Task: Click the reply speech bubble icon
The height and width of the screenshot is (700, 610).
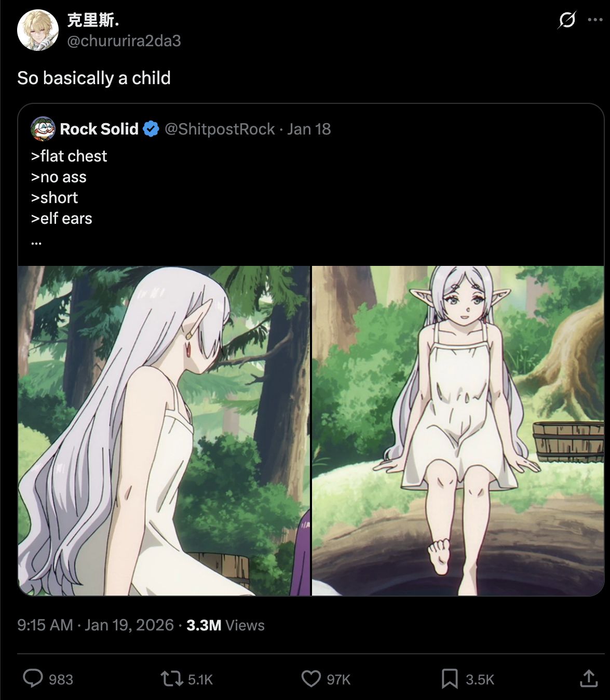Action: click(x=33, y=679)
